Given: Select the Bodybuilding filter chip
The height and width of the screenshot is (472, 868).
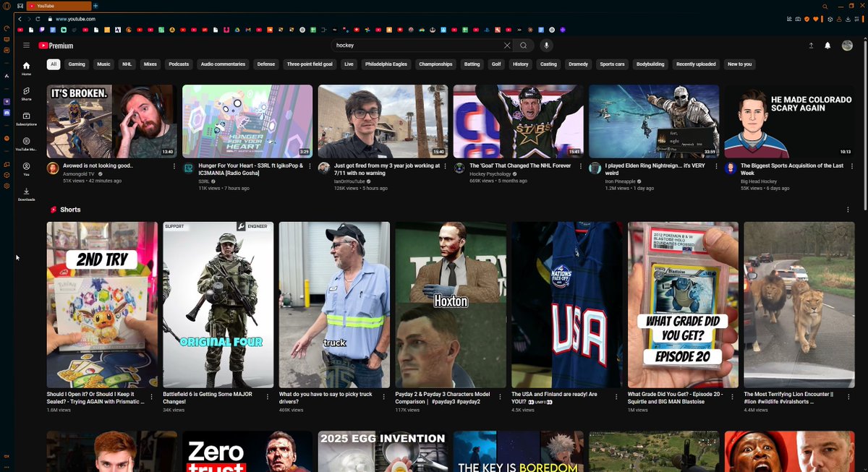Looking at the screenshot, I should coord(650,64).
